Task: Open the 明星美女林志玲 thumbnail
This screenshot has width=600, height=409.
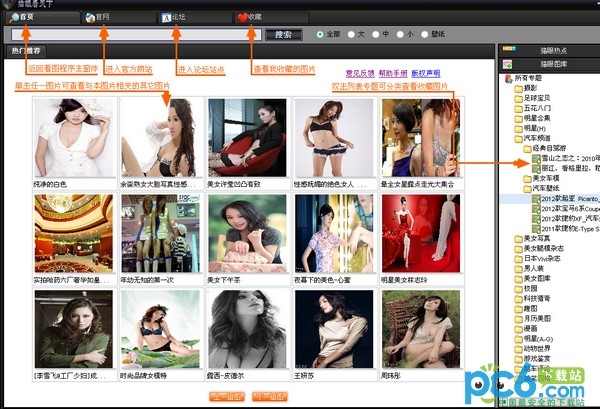Action: pos(421,233)
